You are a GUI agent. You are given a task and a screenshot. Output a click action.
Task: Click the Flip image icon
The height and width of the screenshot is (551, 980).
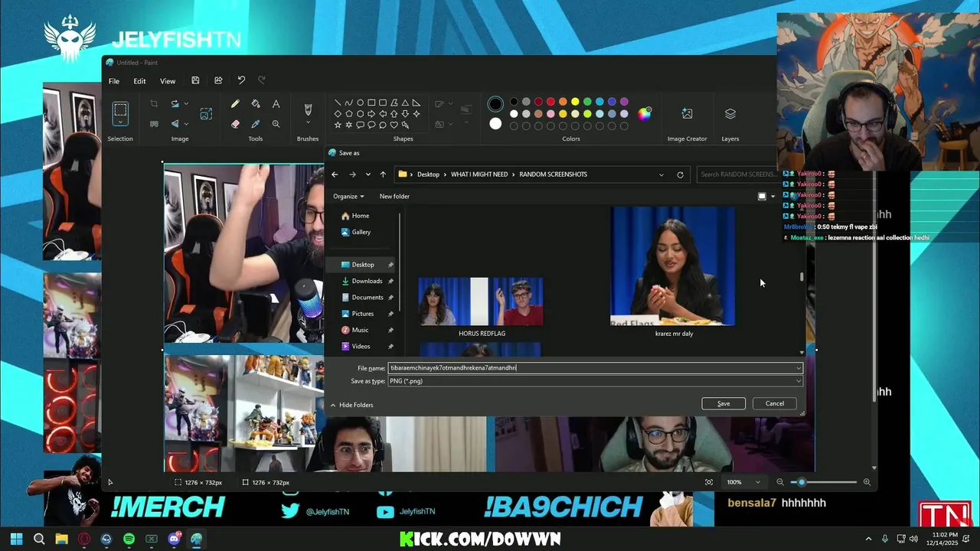175,124
